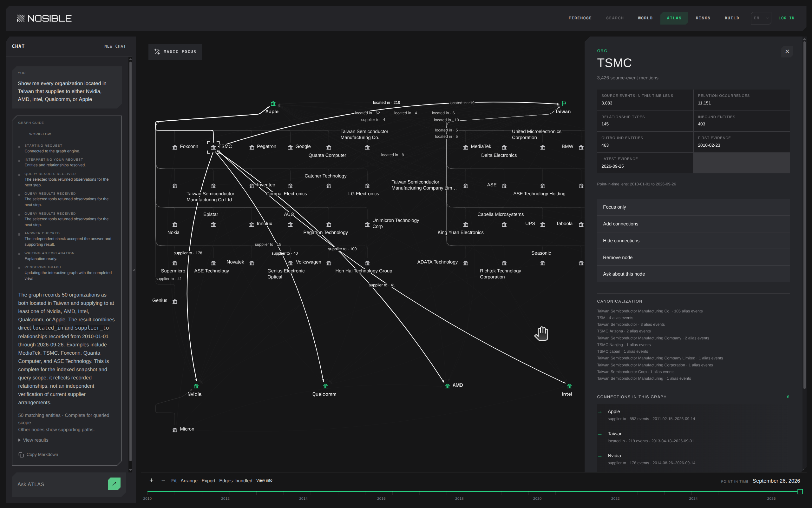Select the Apple organization node icon
The height and width of the screenshot is (508, 812).
pyautogui.click(x=273, y=104)
